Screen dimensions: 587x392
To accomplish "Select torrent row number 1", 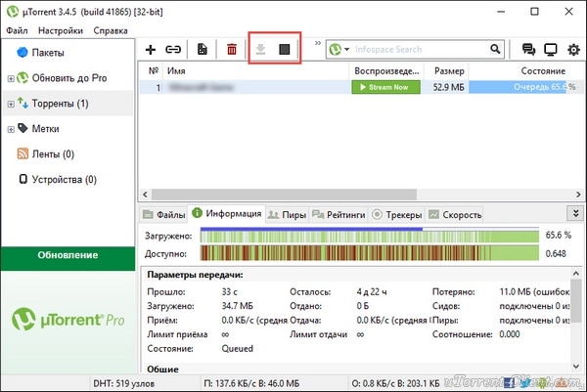I will (x=359, y=87).
